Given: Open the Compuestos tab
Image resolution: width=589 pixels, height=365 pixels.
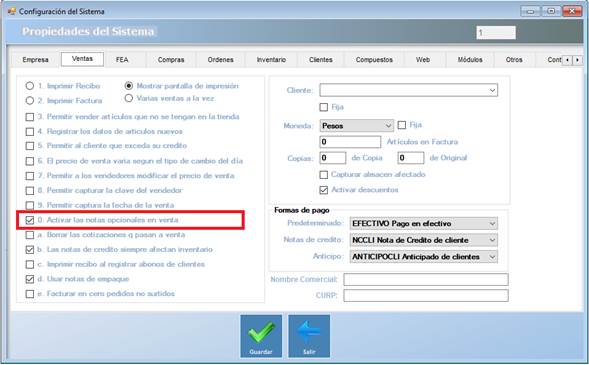Looking at the screenshot, I should [x=374, y=60].
